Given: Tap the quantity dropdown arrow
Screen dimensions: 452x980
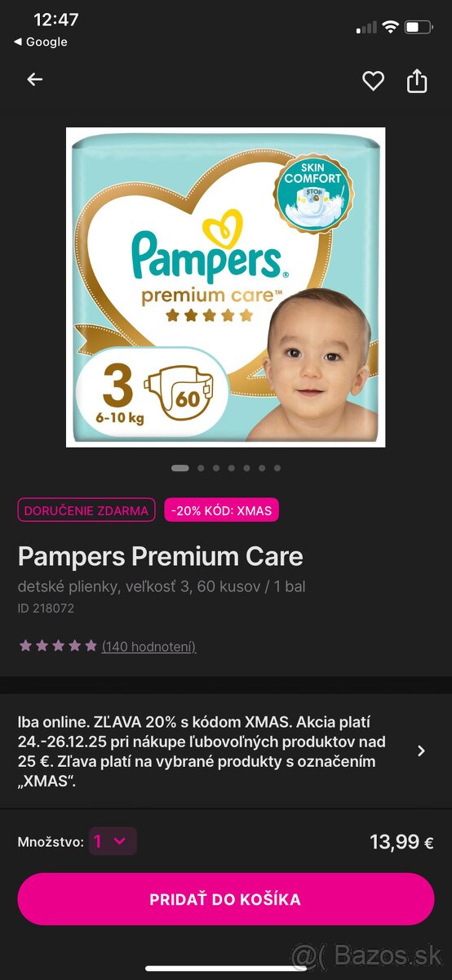Looking at the screenshot, I should [120, 841].
